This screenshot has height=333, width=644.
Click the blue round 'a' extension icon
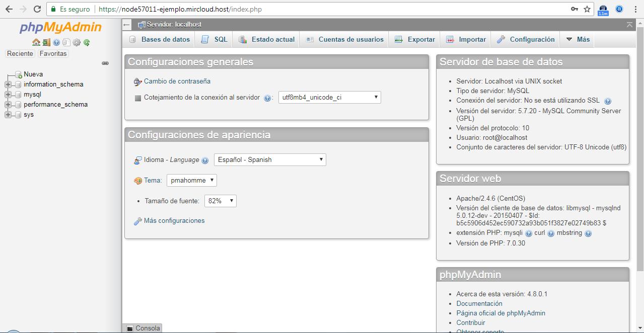click(x=619, y=9)
